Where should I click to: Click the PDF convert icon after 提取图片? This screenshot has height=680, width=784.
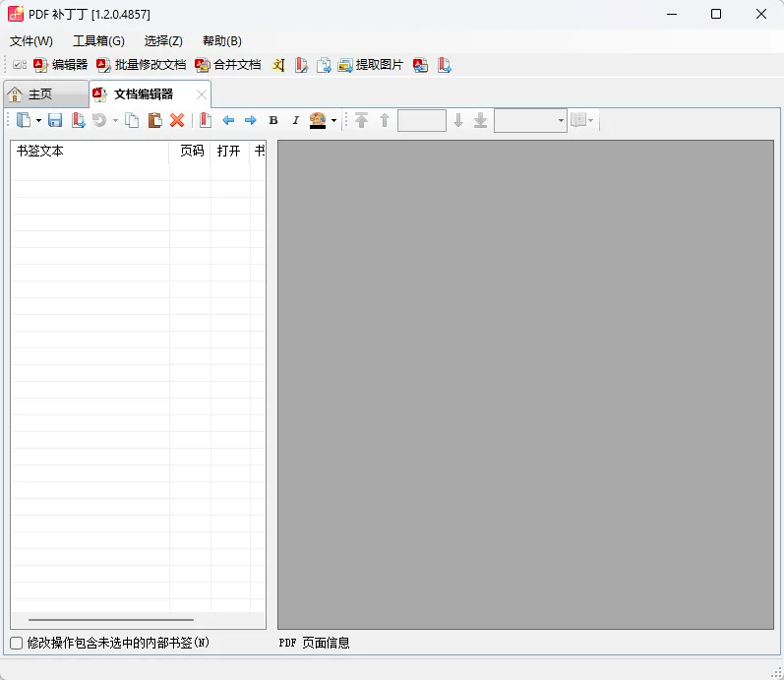(x=420, y=65)
